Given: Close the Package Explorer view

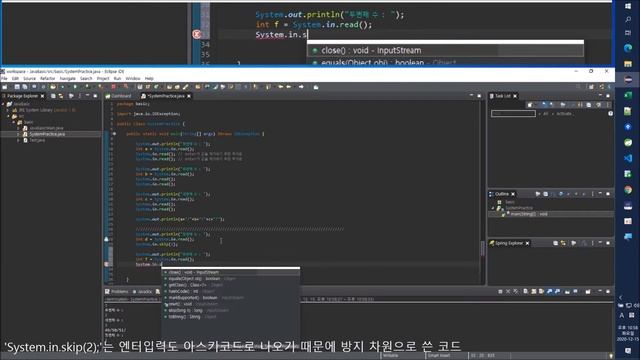Looking at the screenshot, I should pyautogui.click(x=42, y=96).
